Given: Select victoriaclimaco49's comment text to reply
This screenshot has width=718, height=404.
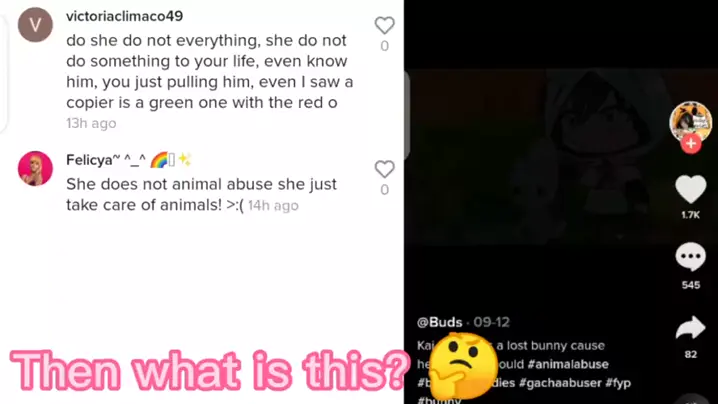Looking at the screenshot, I should 210,71.
